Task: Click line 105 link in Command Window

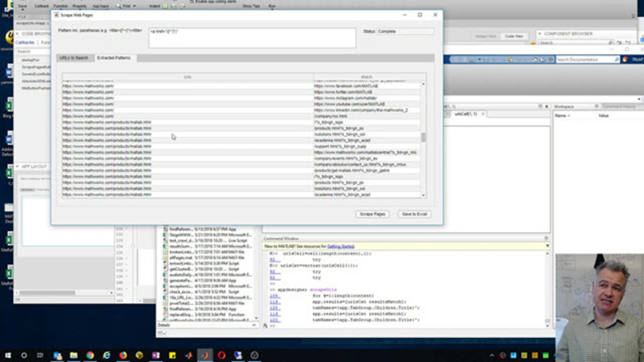Action: tap(274, 296)
